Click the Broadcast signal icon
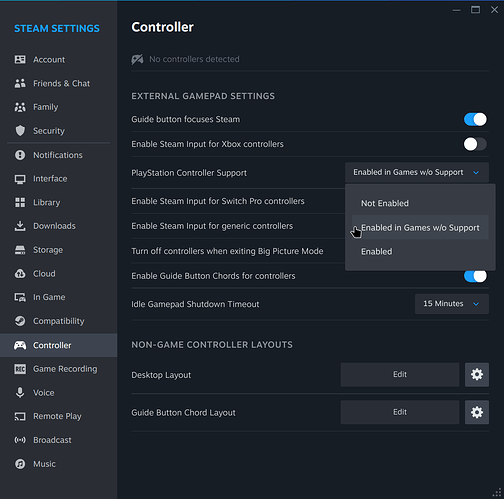Viewport: 504px width, 499px height. click(x=20, y=440)
